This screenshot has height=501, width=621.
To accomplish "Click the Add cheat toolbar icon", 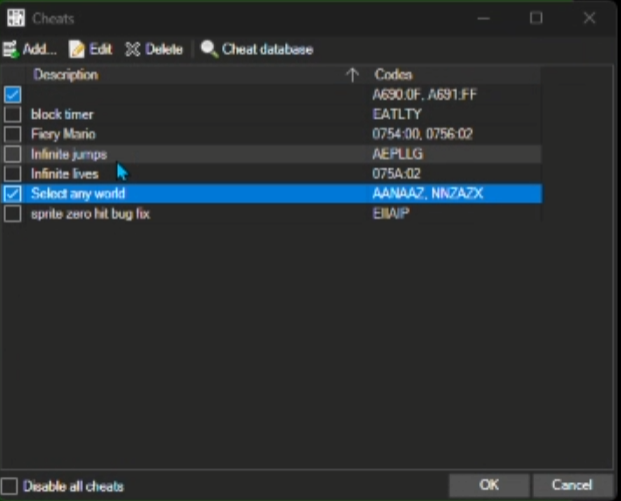I will click(11, 49).
